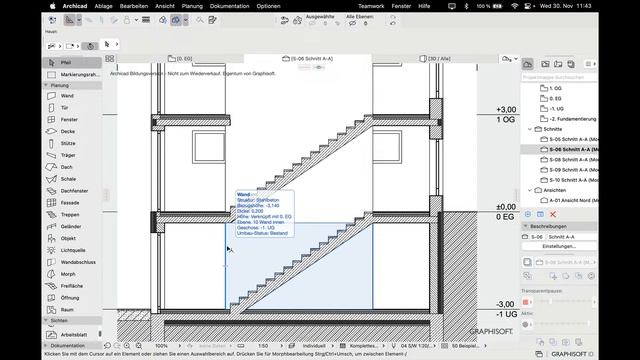Select the Markierungsrahmen marquee tool

coord(72,74)
